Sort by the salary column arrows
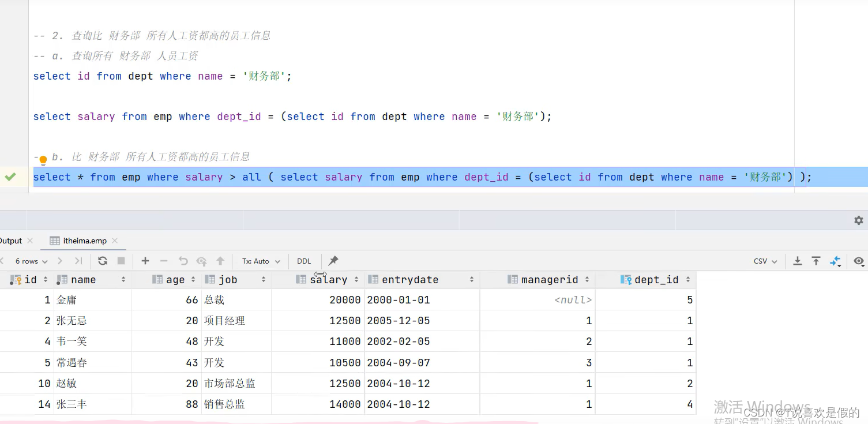Viewport: 868px width, 424px height. click(x=356, y=279)
